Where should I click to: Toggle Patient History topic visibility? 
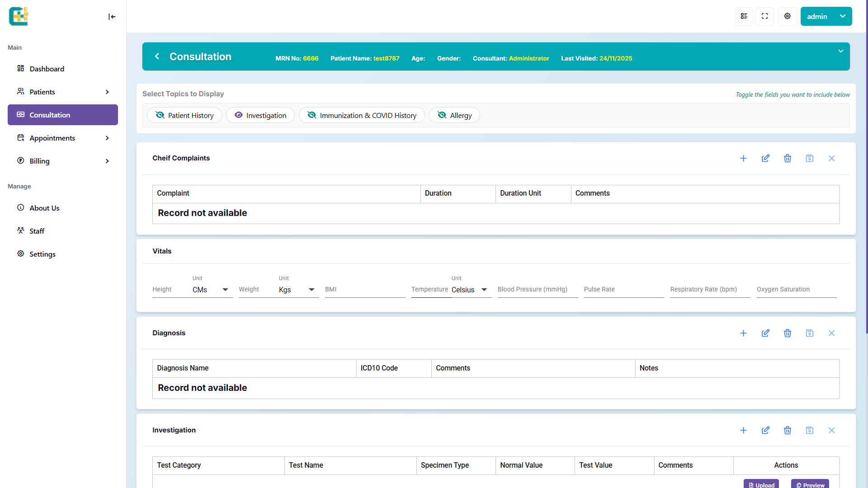(184, 115)
